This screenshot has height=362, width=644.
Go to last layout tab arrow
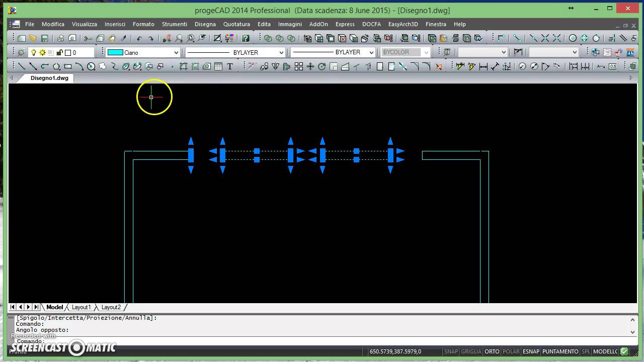36,307
